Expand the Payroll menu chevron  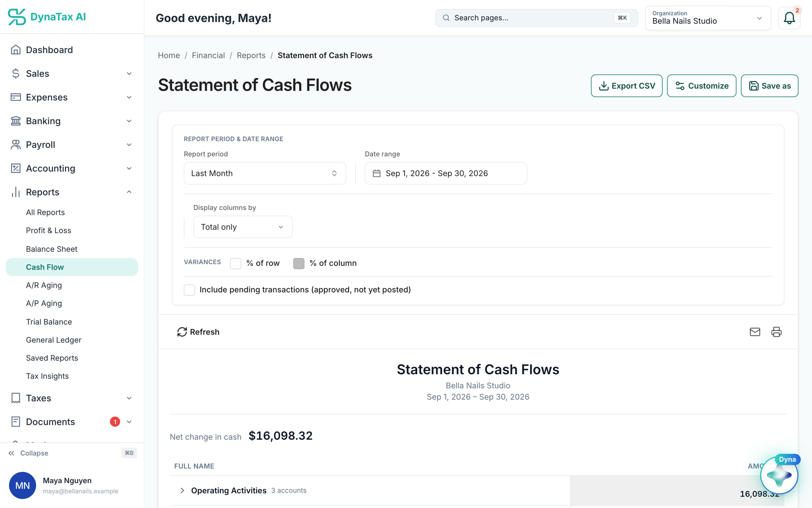tap(129, 144)
